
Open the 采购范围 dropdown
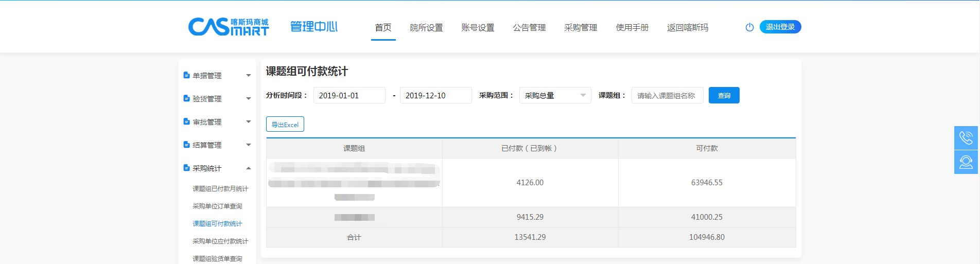pyautogui.click(x=555, y=96)
